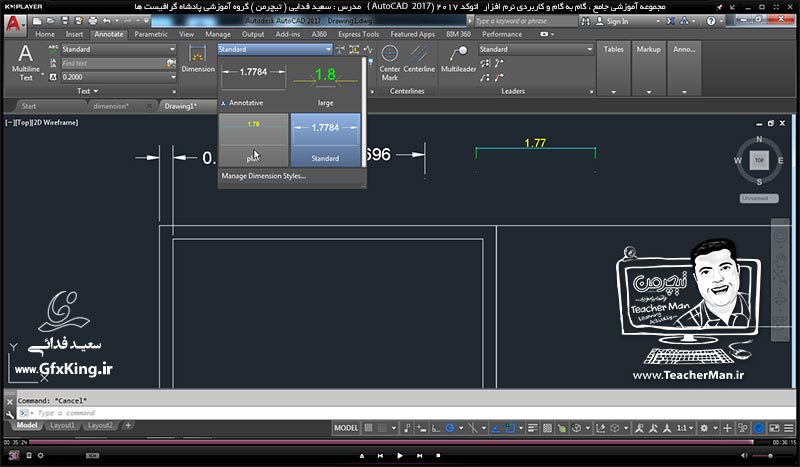Click the Clean Screen icon in status bar
The image size is (800, 467).
click(774, 428)
